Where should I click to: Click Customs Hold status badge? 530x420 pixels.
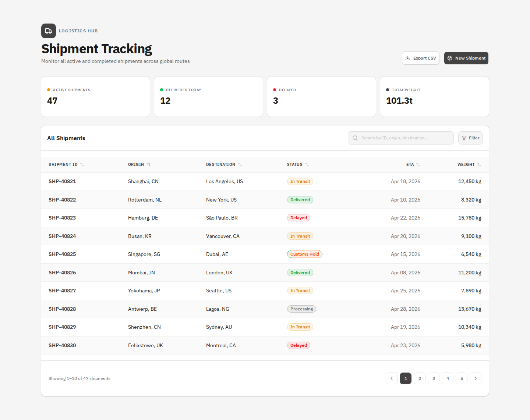[305, 254]
